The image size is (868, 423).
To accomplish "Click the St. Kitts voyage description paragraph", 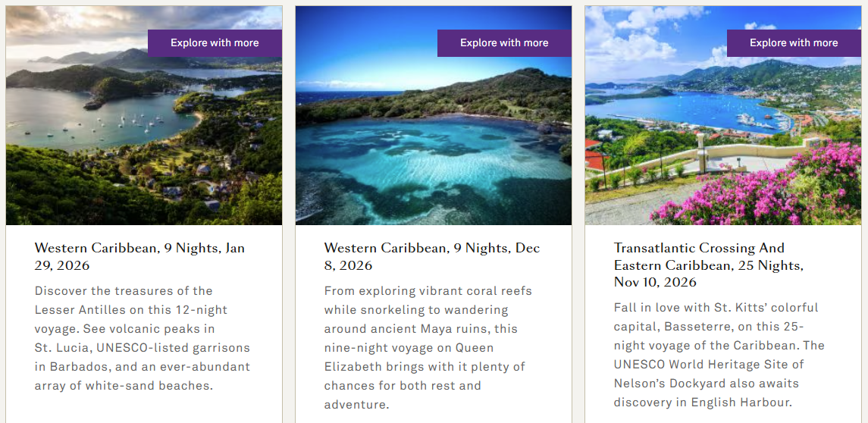I will pyautogui.click(x=719, y=355).
